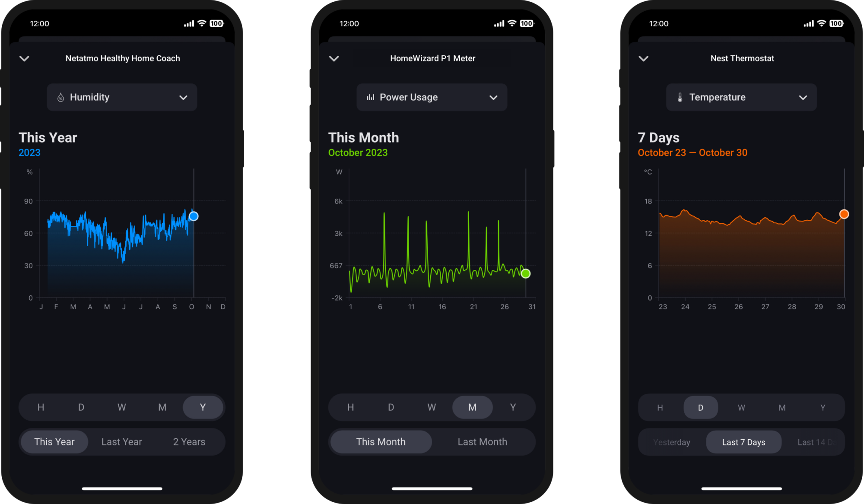Screen dimensions: 864x504
Task: Select the H (hourly) time range button
Action: pyautogui.click(x=41, y=407)
